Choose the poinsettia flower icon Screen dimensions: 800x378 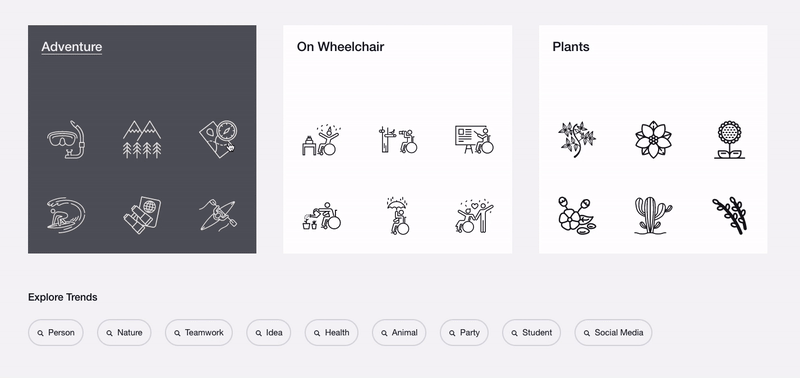(653, 139)
